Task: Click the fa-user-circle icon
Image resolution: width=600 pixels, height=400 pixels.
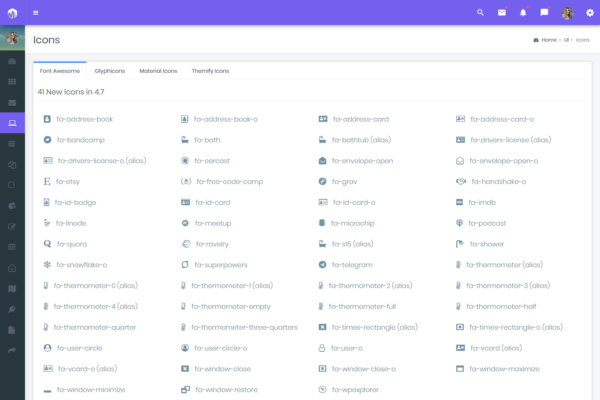Action: click(47, 348)
